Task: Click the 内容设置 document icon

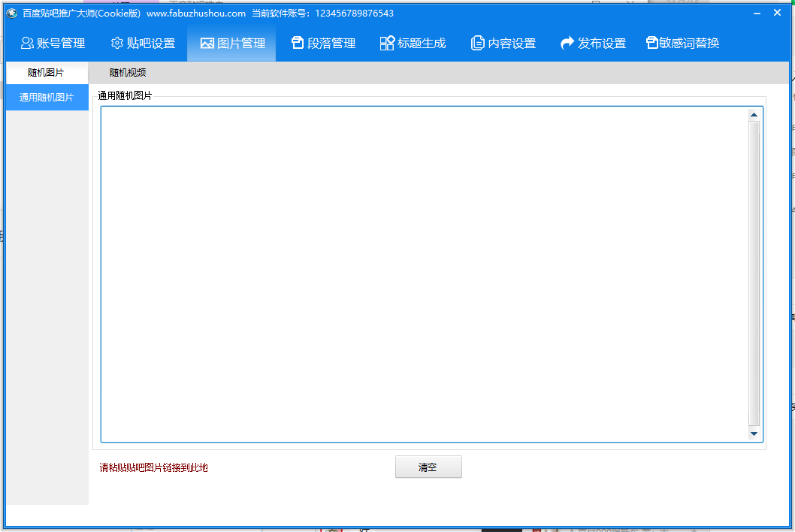Action: click(477, 44)
